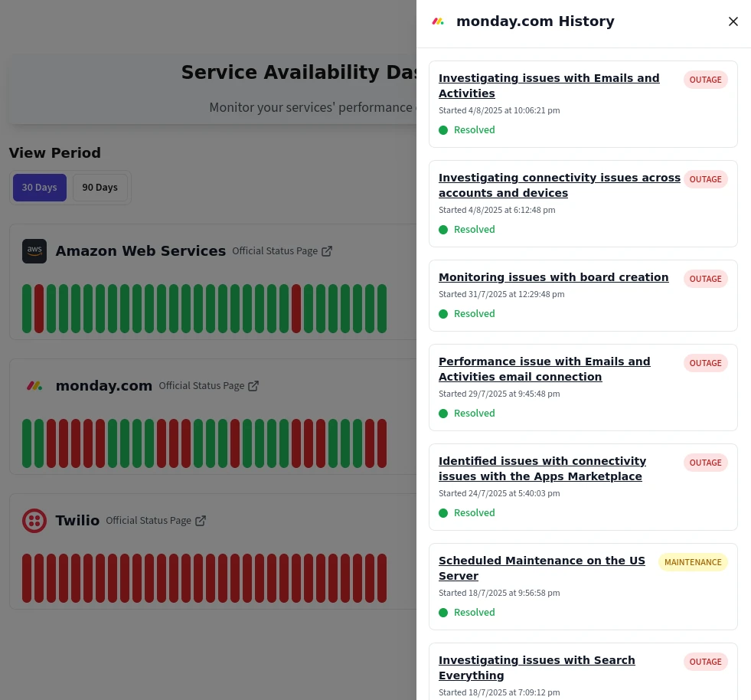Open Performance issue with Emails and Activities
751x700 pixels.
click(544, 369)
